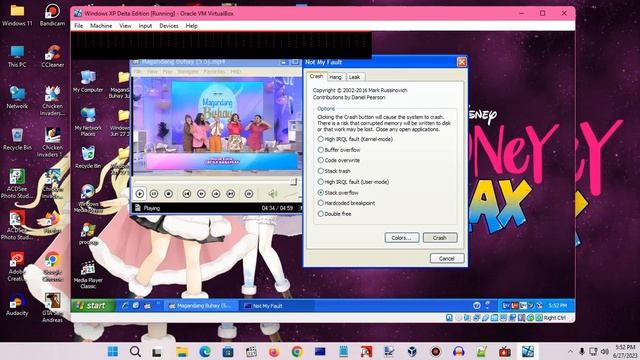Open host Recycle Bin desktop icon
Image resolution: width=640 pixels, height=360 pixels.
point(17,139)
